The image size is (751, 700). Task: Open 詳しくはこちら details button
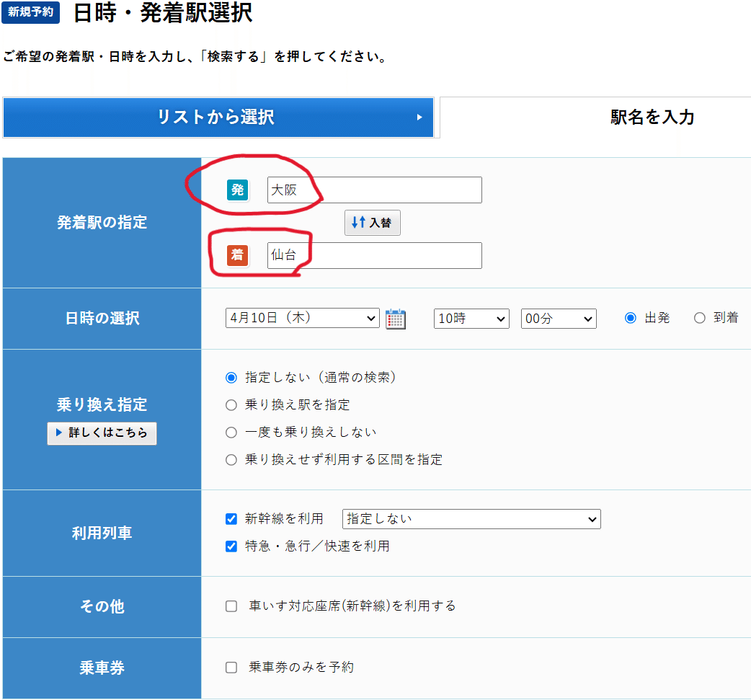coord(102,433)
